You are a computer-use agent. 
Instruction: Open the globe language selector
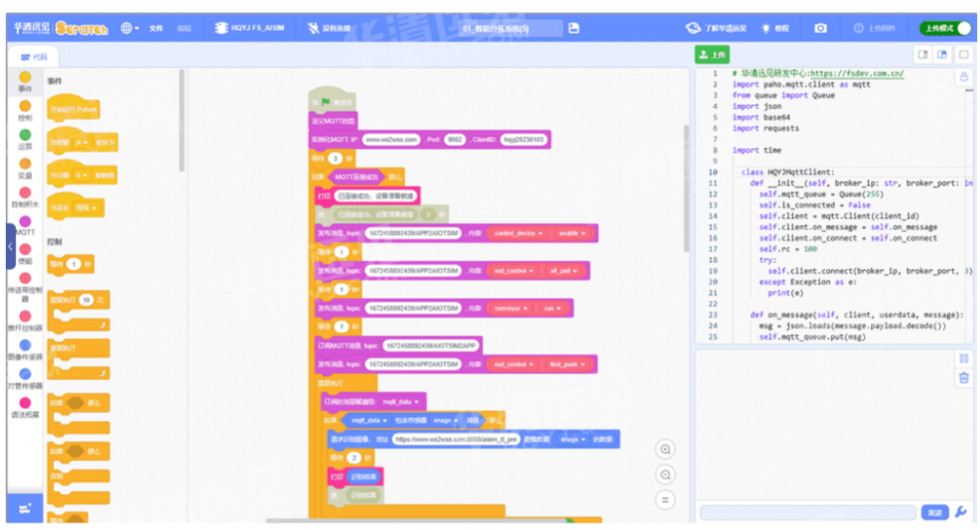click(129, 28)
